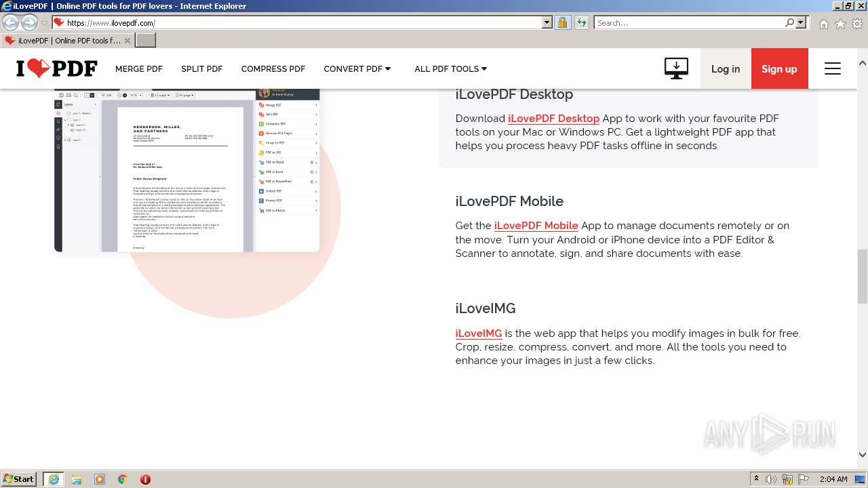The width and height of the screenshot is (868, 488).
Task: Click the iLoveIMG heading
Action: pos(486,308)
